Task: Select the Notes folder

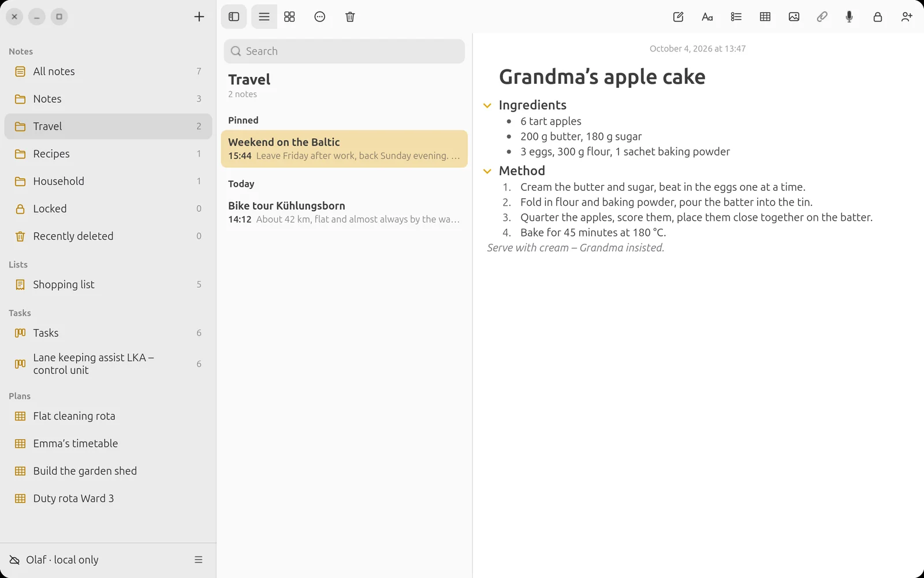Action: (x=108, y=99)
